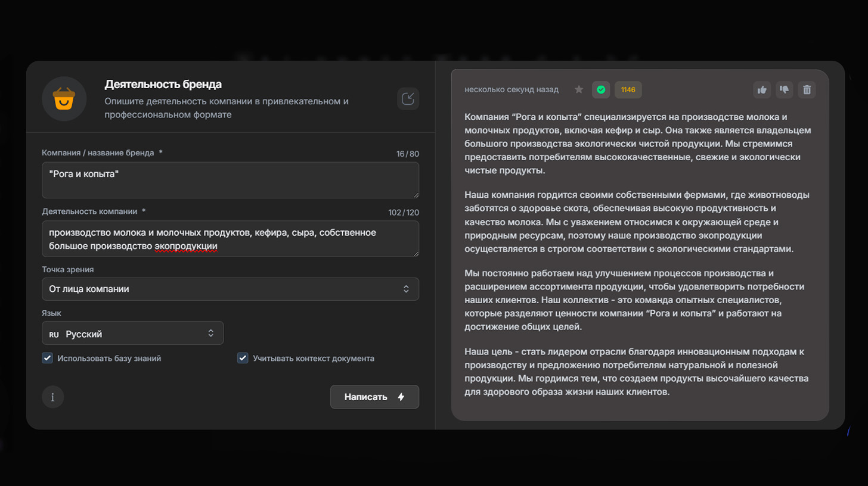Click the thumbs up icon on the result

761,90
